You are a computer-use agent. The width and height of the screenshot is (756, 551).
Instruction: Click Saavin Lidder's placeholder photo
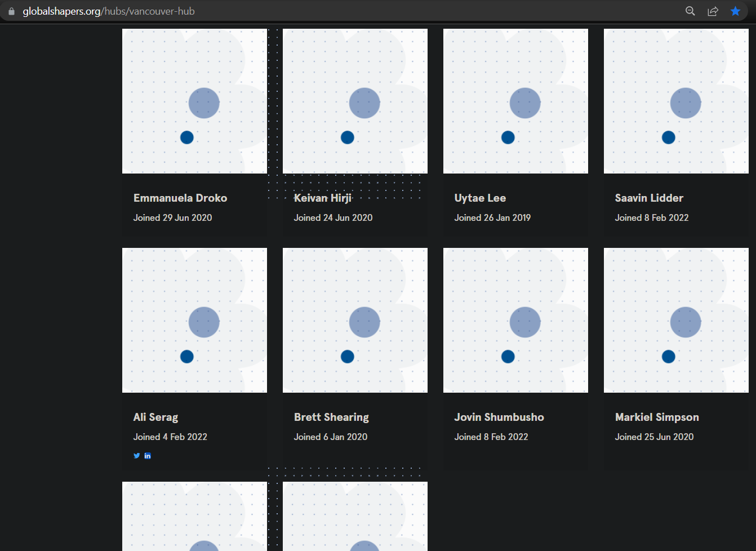pyautogui.click(x=676, y=101)
